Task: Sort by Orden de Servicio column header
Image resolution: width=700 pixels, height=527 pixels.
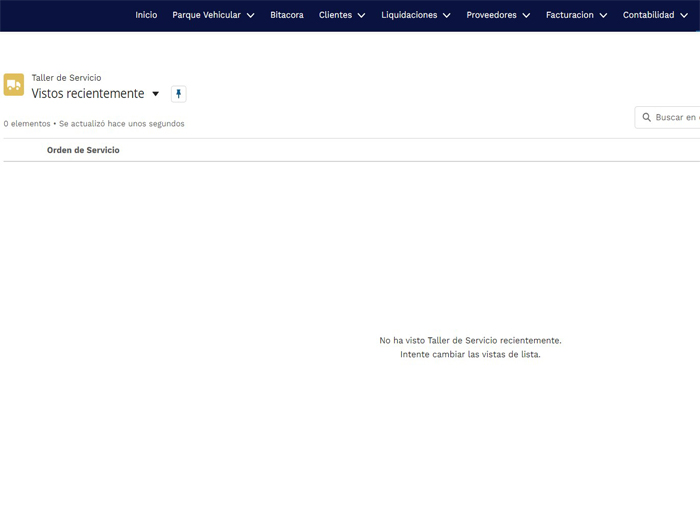Action: click(x=83, y=150)
